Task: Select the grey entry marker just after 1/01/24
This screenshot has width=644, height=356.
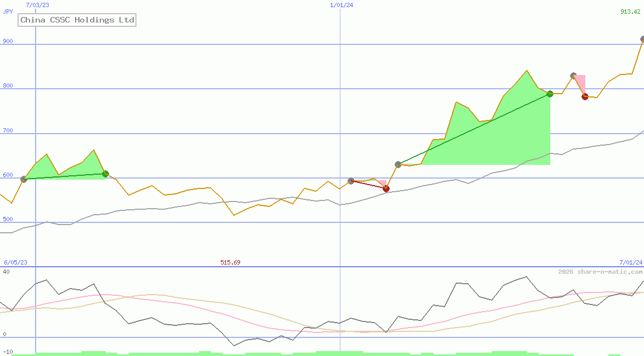Action: pos(351,181)
